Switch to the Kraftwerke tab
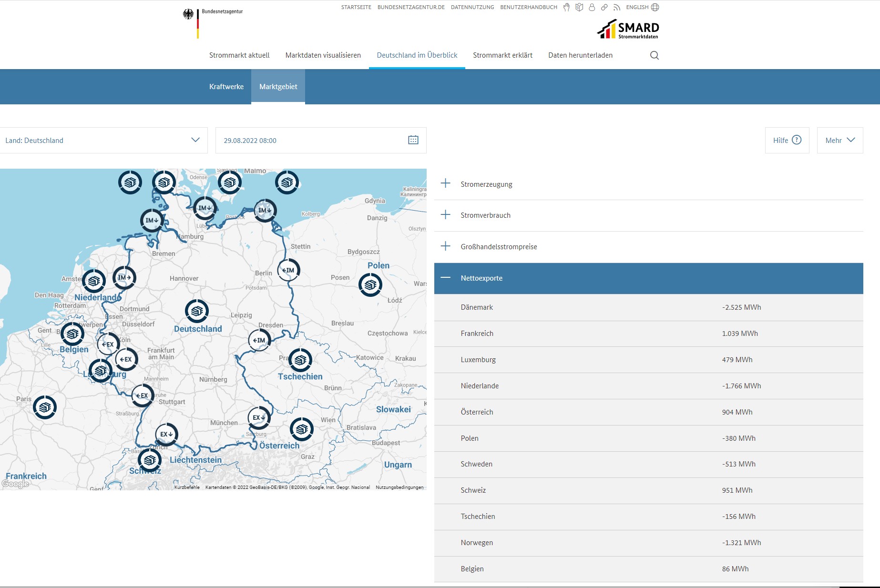880x588 pixels. pos(226,87)
